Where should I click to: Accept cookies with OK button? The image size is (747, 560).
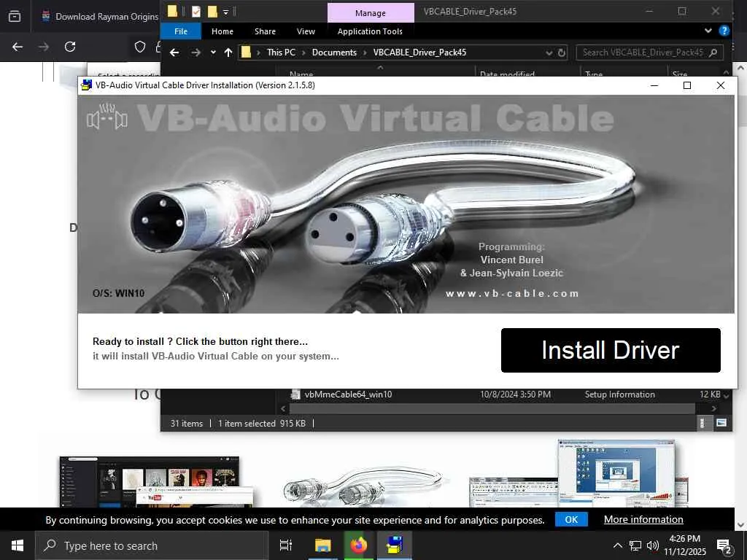click(571, 519)
